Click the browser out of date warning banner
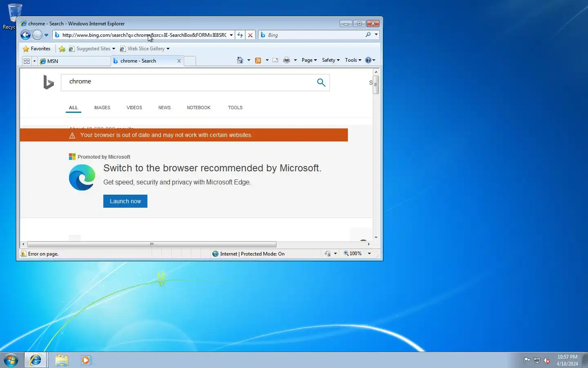 coord(184,135)
